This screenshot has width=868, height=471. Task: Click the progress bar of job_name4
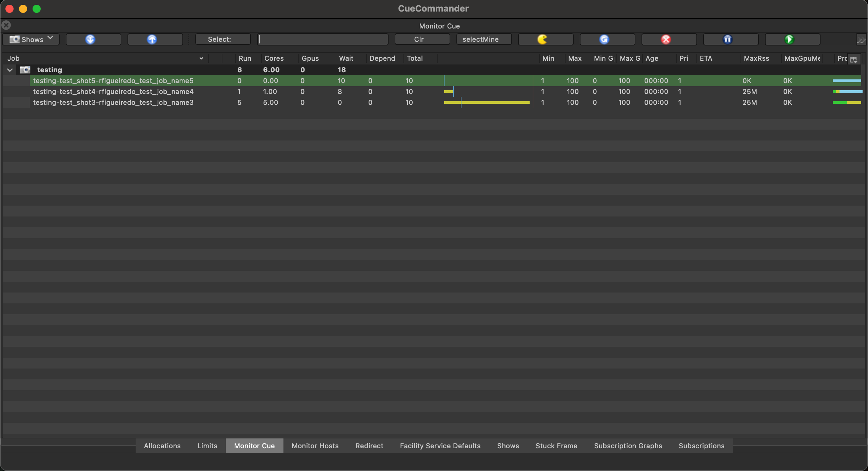click(x=449, y=92)
